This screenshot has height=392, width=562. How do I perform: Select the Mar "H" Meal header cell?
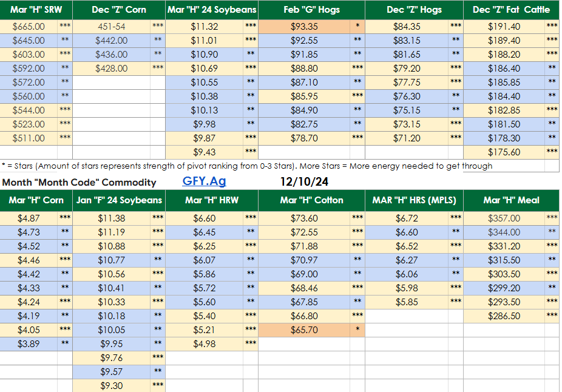tap(511, 200)
